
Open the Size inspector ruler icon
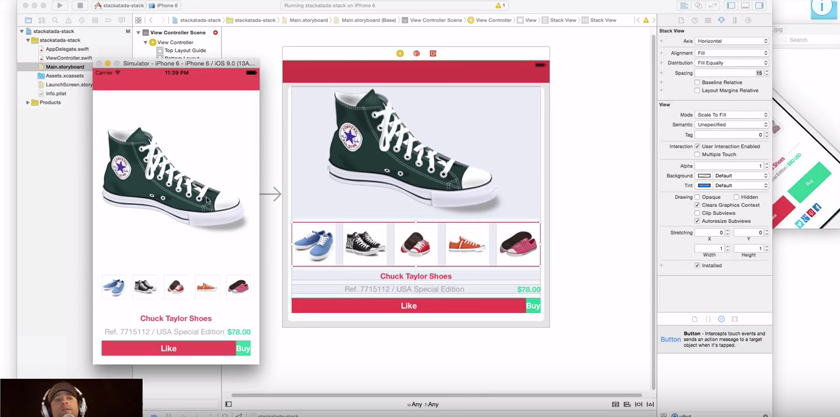click(734, 20)
